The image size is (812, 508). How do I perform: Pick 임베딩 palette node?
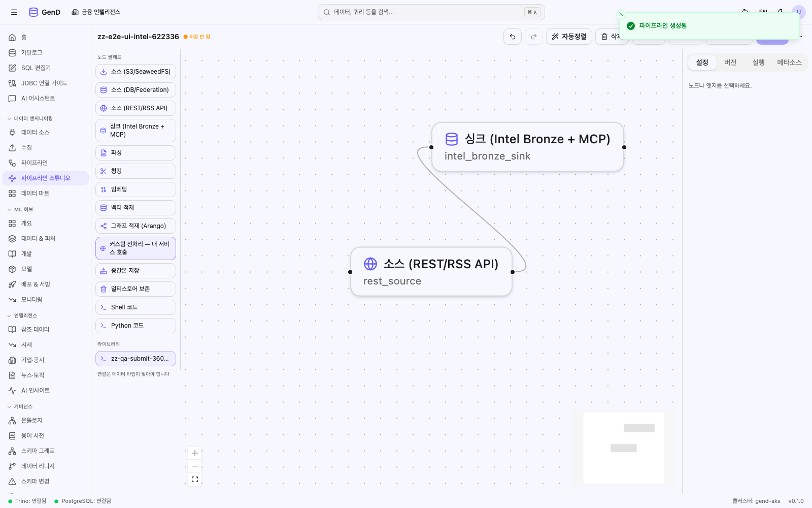136,189
